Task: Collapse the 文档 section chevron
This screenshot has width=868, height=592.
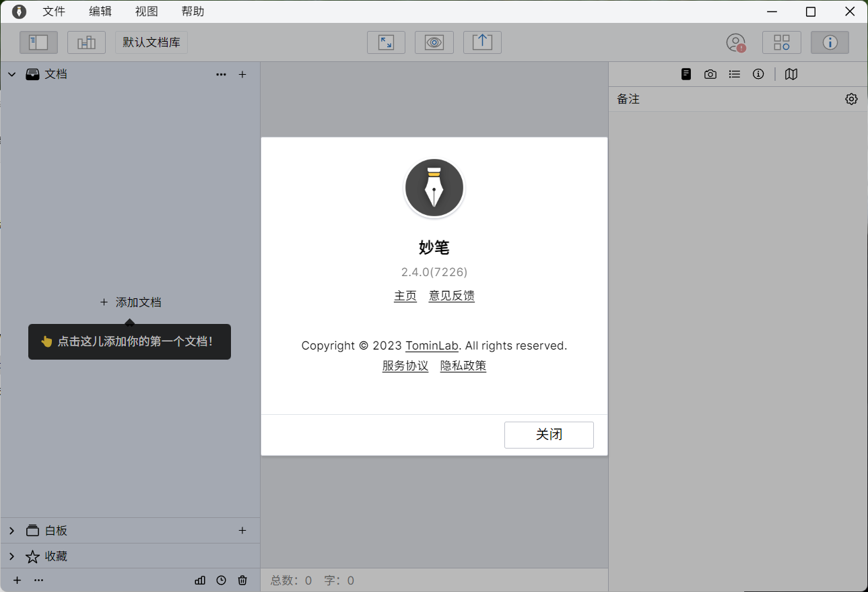Action: [11, 75]
